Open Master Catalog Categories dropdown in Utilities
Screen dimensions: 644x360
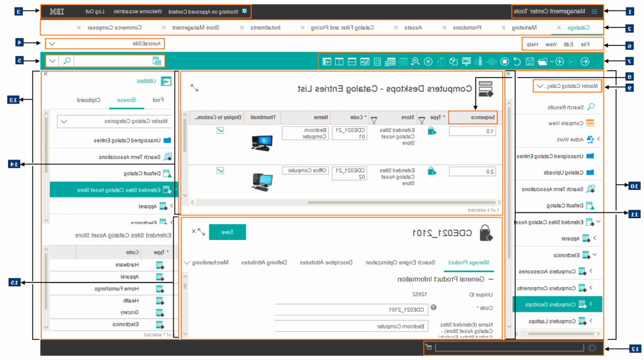[64, 121]
